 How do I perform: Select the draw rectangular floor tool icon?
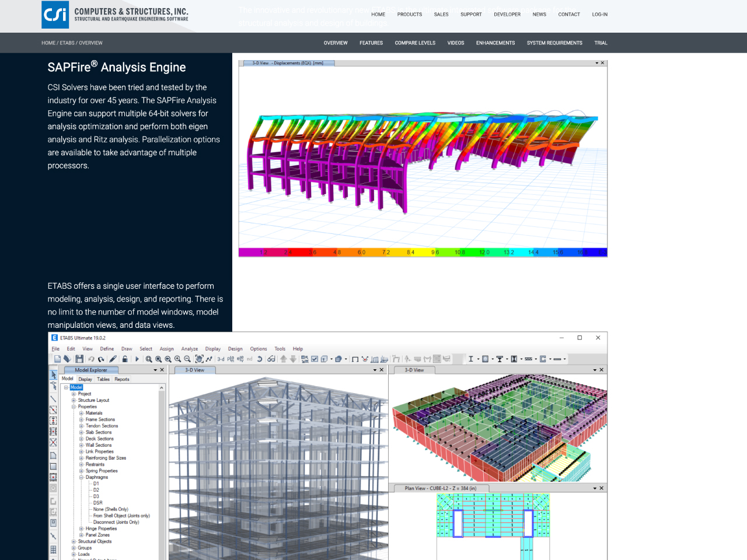pos(53,466)
